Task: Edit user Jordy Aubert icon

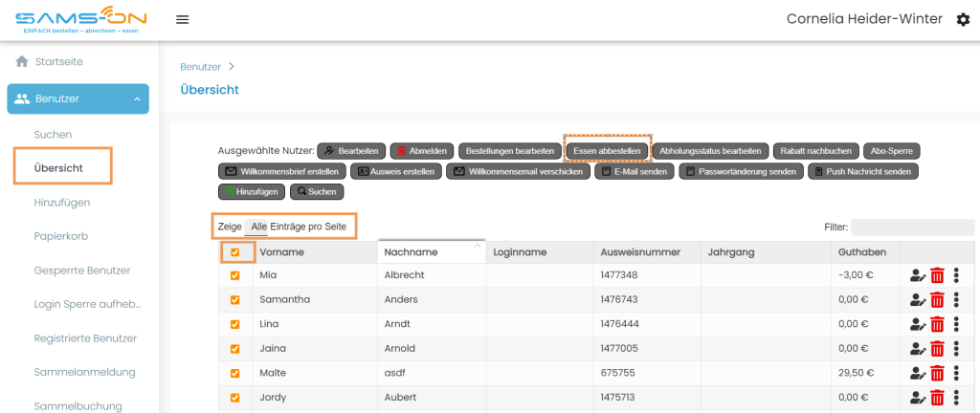Action: (x=918, y=398)
